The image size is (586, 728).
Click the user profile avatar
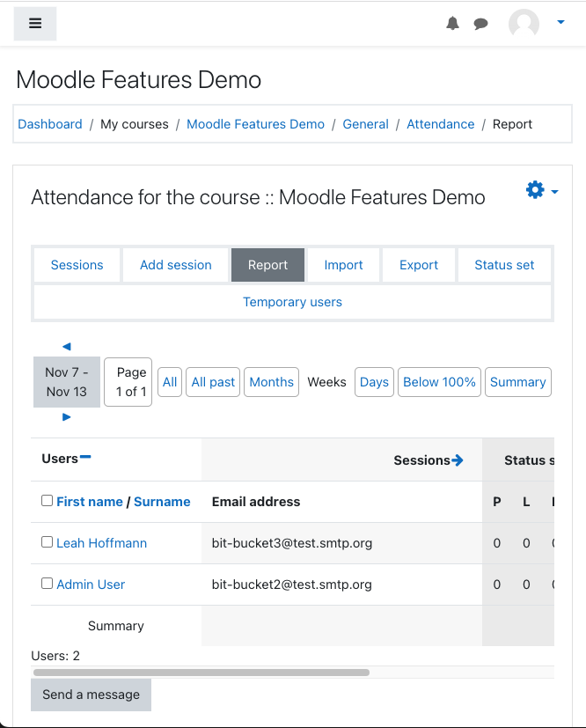[524, 24]
